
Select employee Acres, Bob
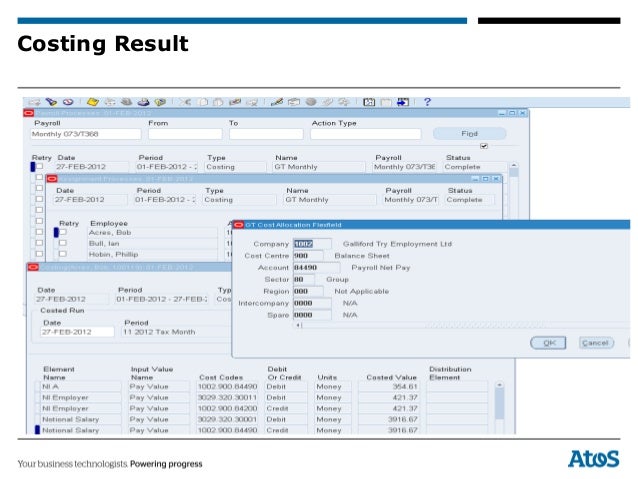(152, 232)
